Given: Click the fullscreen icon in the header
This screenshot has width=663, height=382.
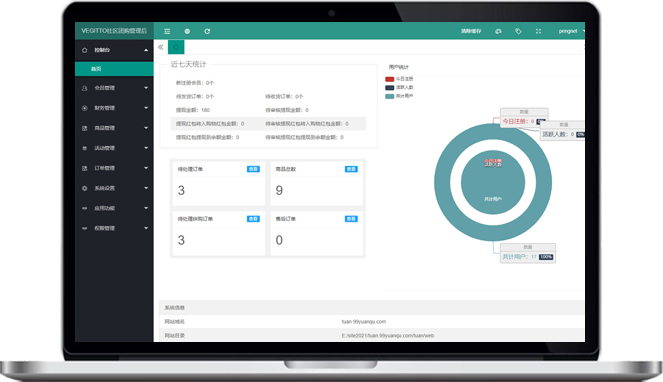Looking at the screenshot, I should point(538,31).
